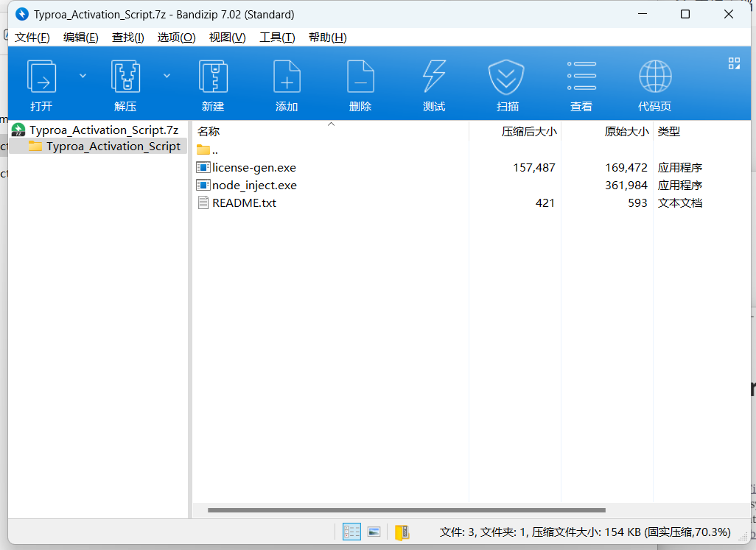The height and width of the screenshot is (550, 756).
Task: Open the Options (选项) menu
Action: tap(176, 38)
